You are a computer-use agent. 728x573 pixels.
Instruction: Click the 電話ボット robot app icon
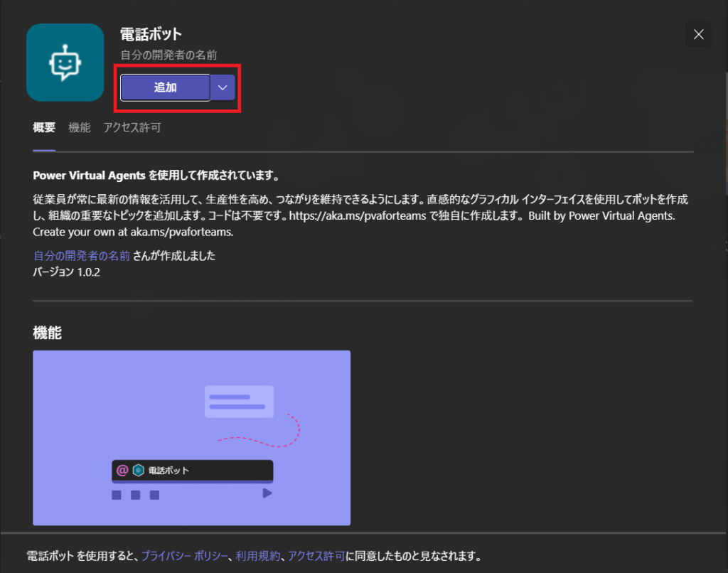click(65, 63)
